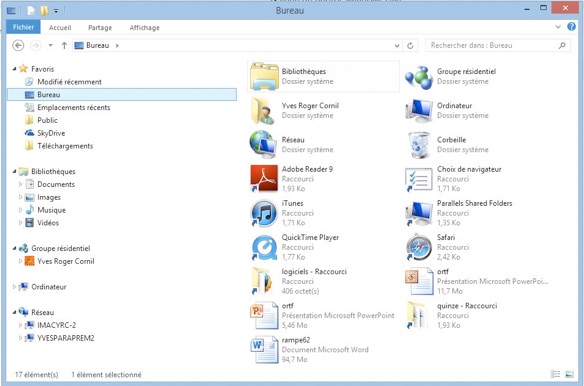Viewport: 584px width, 386px height.
Task: Open the Réseau globe icon in file list
Action: (x=264, y=145)
